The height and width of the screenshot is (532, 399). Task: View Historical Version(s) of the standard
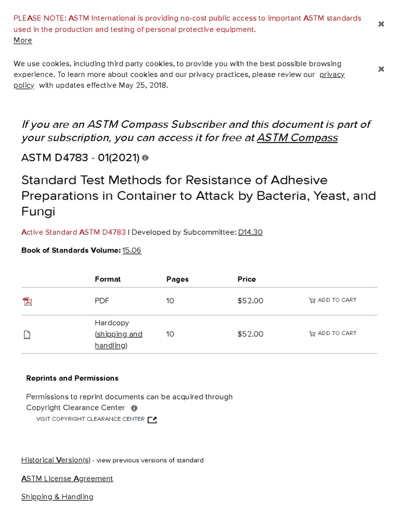click(x=56, y=460)
